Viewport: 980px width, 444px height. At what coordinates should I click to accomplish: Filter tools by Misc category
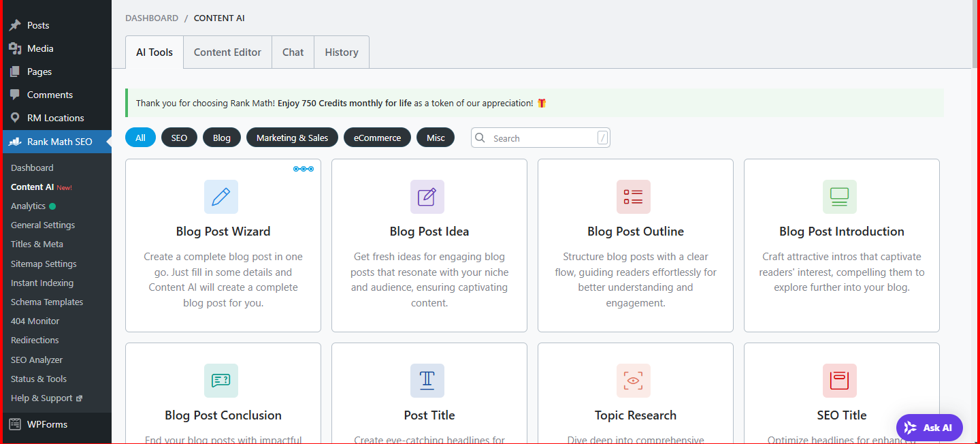tap(436, 138)
